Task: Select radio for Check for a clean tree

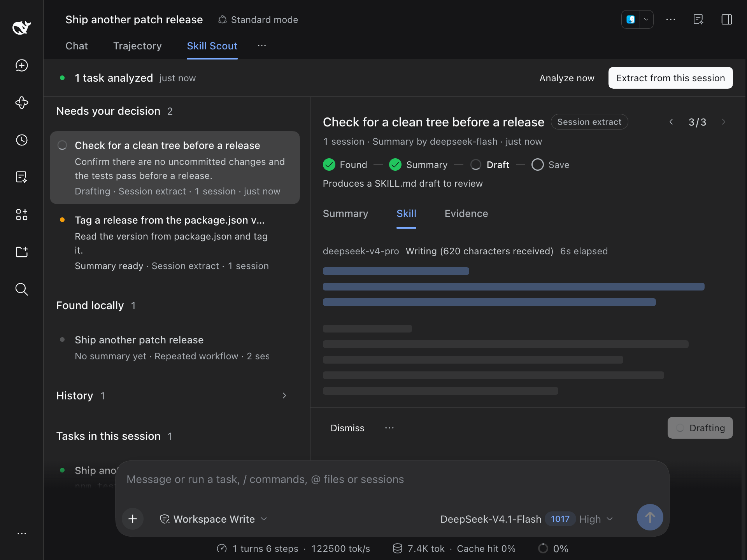Action: pyautogui.click(x=62, y=145)
